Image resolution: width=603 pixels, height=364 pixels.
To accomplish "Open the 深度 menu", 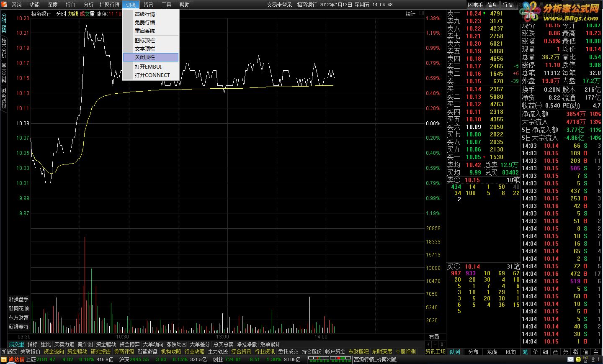I will (53, 5).
